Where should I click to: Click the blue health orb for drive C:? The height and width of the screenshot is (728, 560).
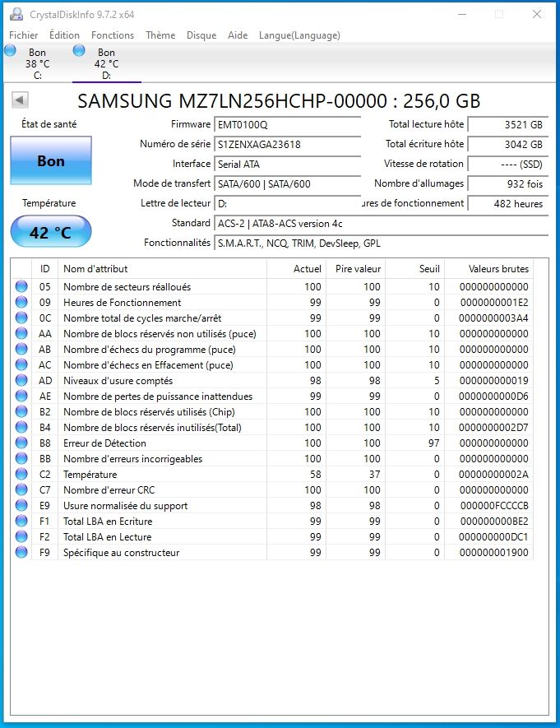click(x=10, y=50)
